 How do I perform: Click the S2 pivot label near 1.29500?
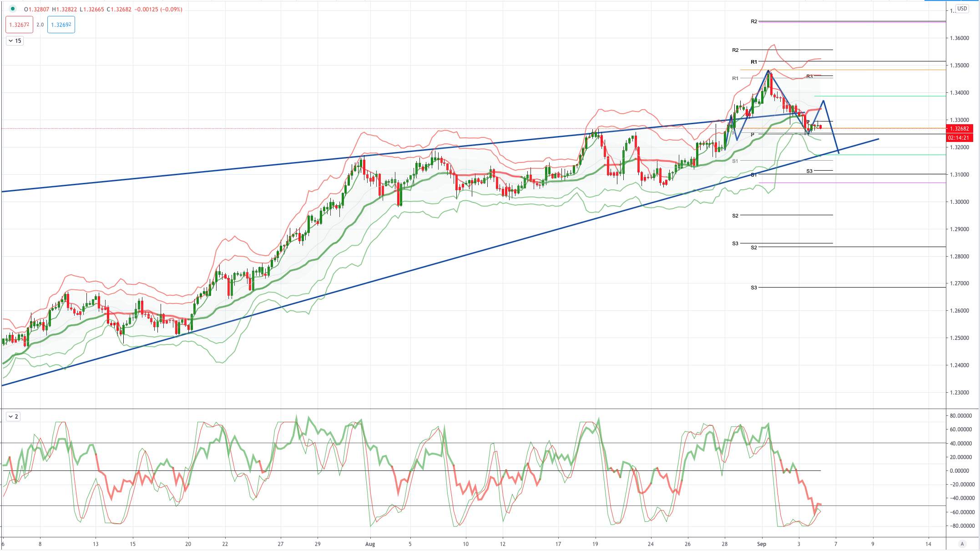coord(735,216)
